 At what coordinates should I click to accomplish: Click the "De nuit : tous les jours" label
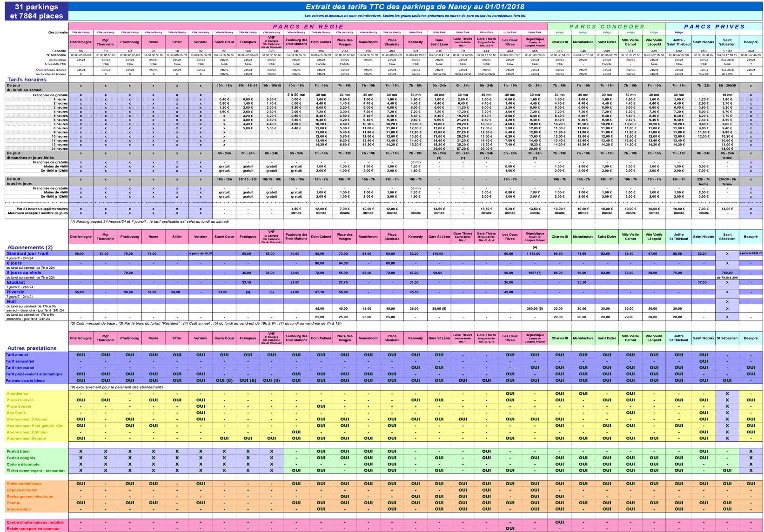point(20,181)
